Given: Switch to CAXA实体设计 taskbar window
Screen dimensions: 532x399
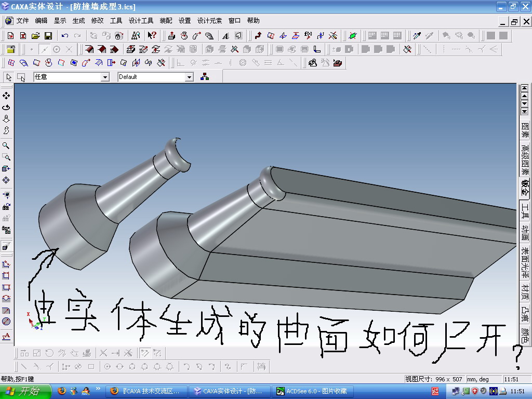Looking at the screenshot, I should tap(230, 391).
